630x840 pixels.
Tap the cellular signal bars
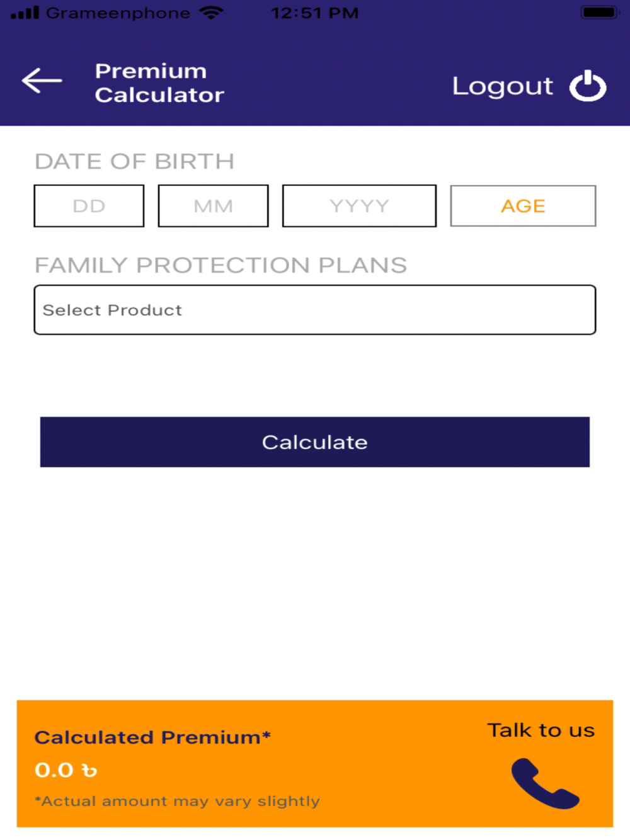click(25, 13)
